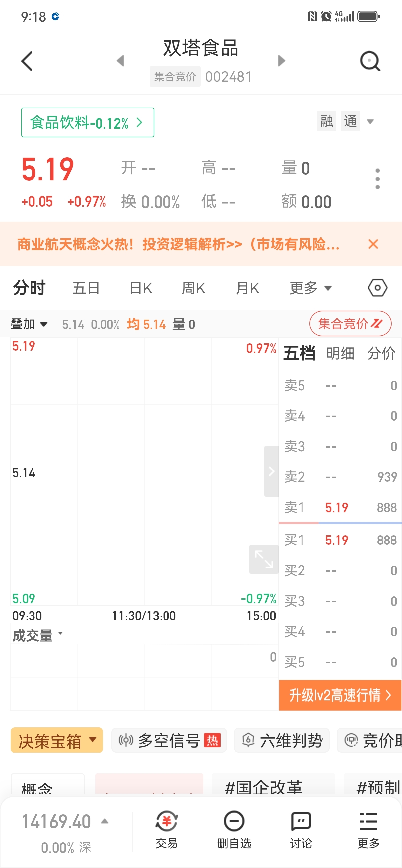Go to previous stock arrow
Viewport: 402px width, 868px height.
point(120,61)
